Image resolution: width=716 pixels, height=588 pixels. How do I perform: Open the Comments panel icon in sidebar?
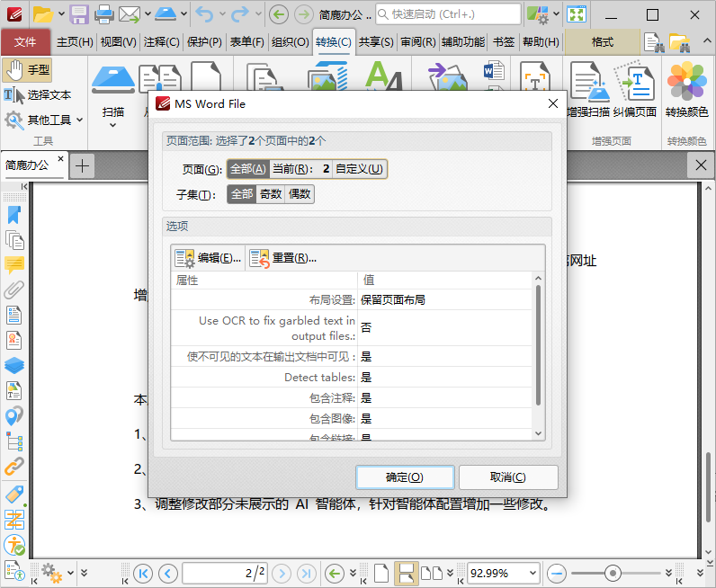pyautogui.click(x=14, y=265)
